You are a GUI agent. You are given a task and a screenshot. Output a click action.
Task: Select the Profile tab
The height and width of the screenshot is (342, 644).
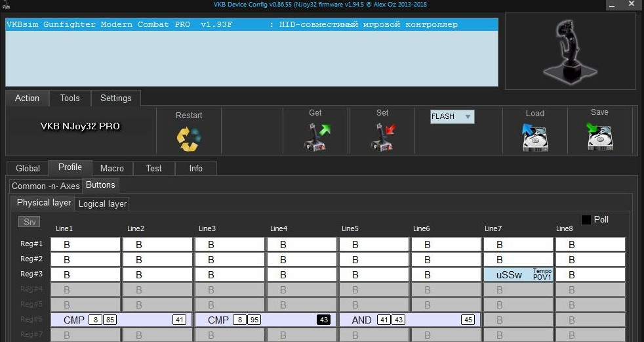70,167
